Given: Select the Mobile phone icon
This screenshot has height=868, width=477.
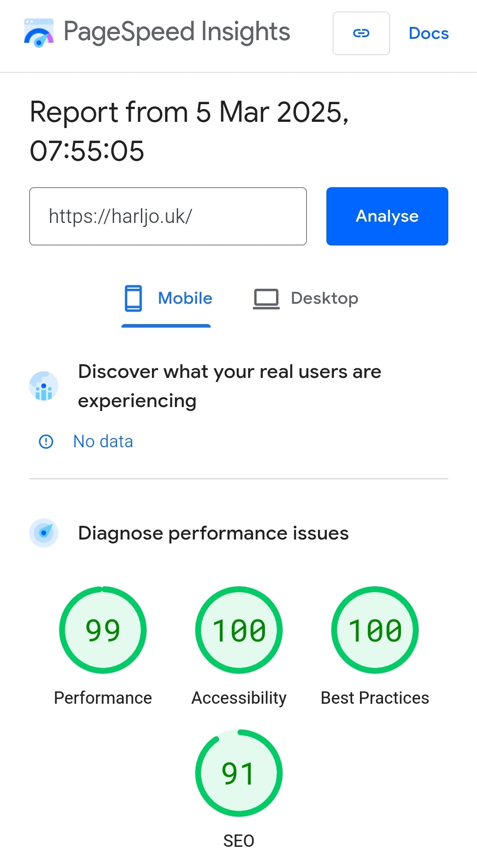Looking at the screenshot, I should [x=133, y=298].
